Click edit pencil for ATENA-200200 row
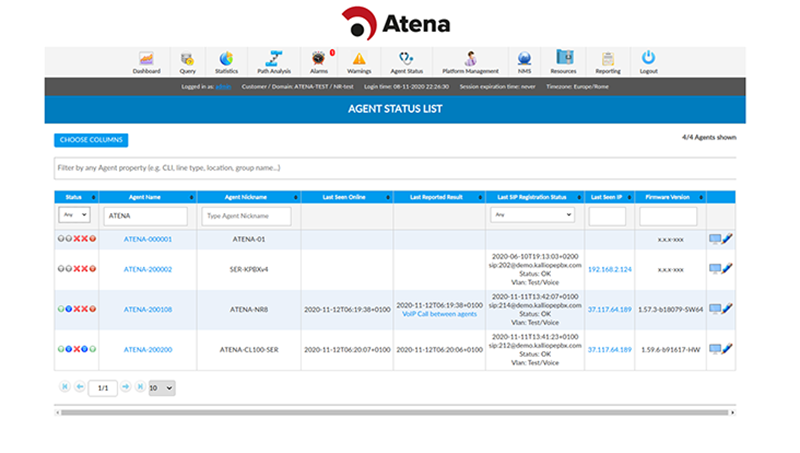This screenshot has height=453, width=800. [728, 349]
